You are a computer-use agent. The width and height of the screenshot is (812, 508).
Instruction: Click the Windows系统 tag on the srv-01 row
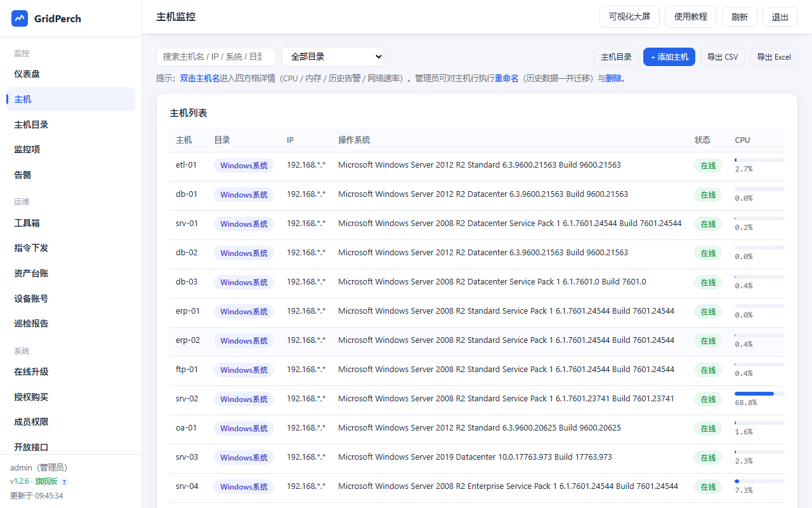click(x=244, y=224)
